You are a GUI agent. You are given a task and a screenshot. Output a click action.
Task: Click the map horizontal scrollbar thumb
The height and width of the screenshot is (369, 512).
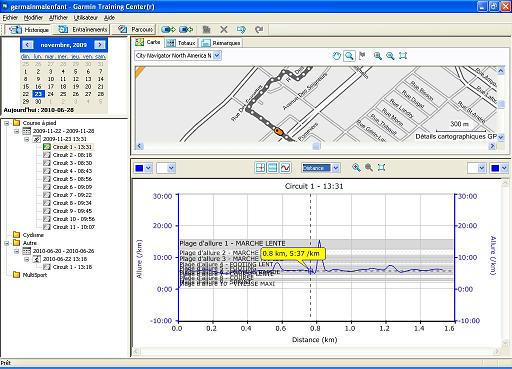click(x=317, y=146)
